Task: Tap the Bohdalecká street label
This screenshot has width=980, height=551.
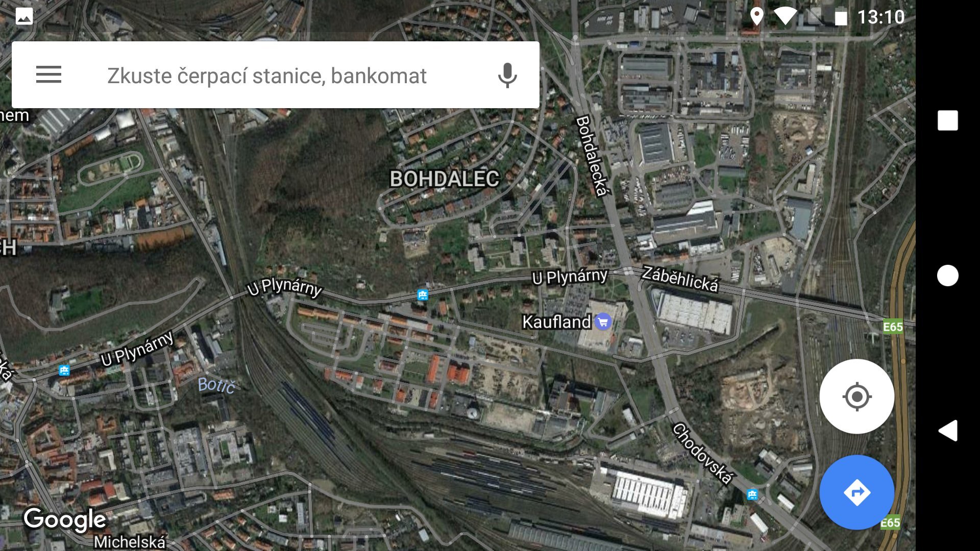Action: [592, 156]
